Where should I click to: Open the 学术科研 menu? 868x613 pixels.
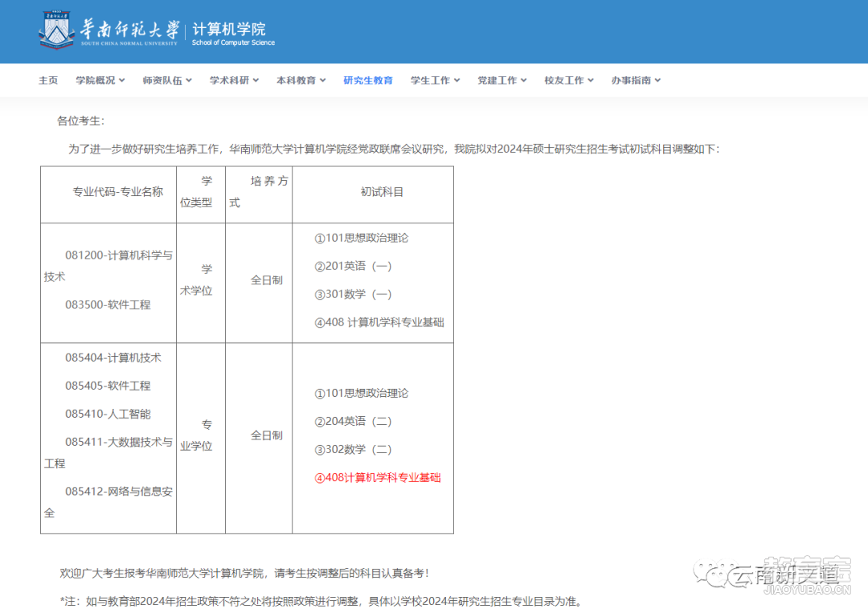229,80
